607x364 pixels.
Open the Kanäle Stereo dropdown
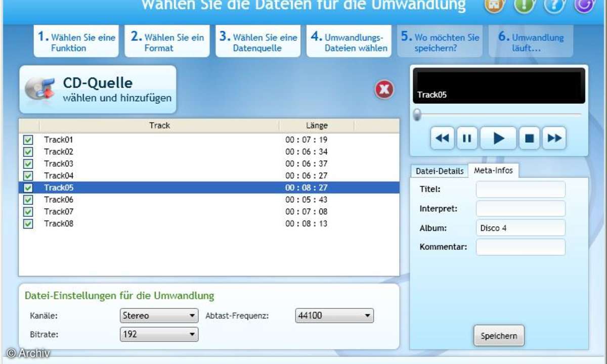pos(159,316)
